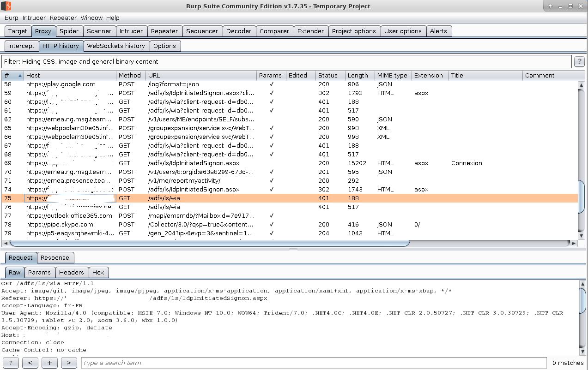The width and height of the screenshot is (588, 370).
Task: Sort by the Edited column header
Action: pos(301,75)
